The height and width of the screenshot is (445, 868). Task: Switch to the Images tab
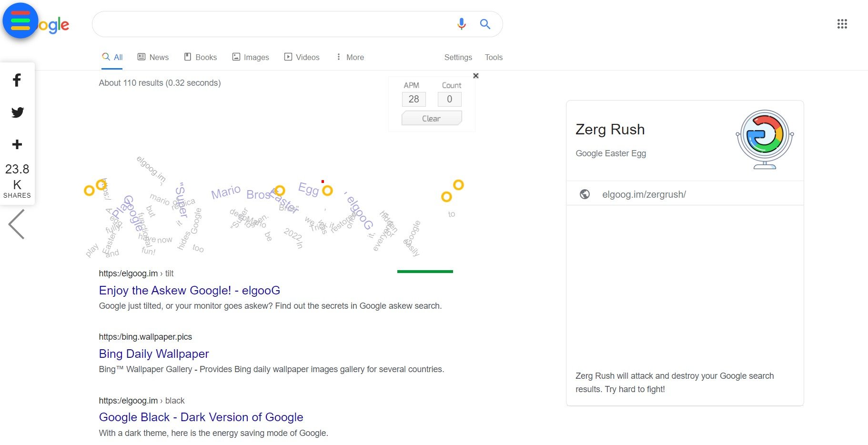(251, 57)
